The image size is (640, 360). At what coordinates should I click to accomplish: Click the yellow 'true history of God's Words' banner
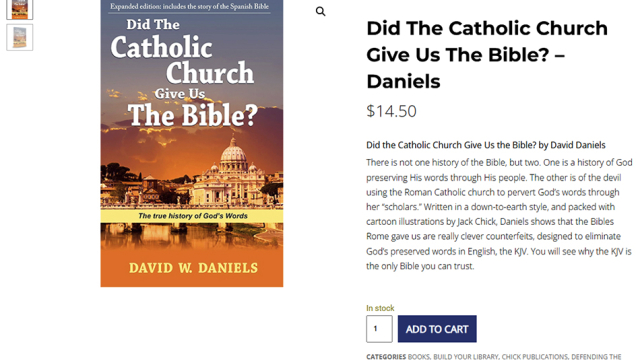[x=192, y=216]
